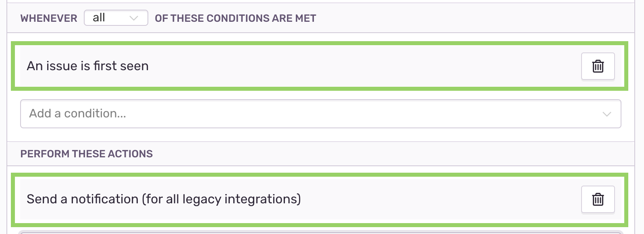
Task: Click the "Add a condition..." placeholder text
Action: (x=78, y=114)
